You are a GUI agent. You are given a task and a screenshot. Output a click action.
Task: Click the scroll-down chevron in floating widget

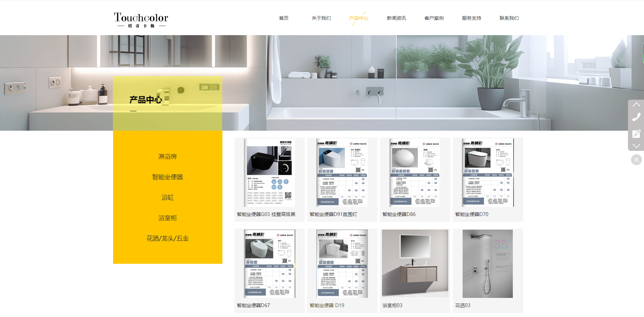pos(636,146)
